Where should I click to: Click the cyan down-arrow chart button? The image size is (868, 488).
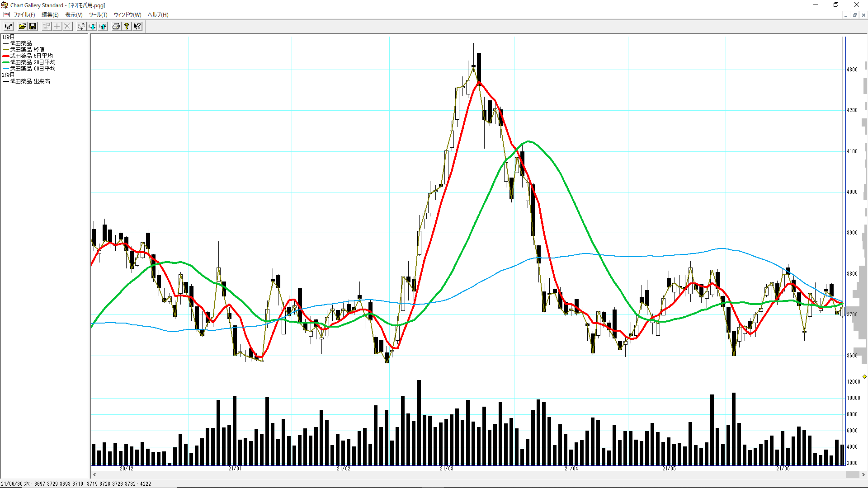pos(93,27)
